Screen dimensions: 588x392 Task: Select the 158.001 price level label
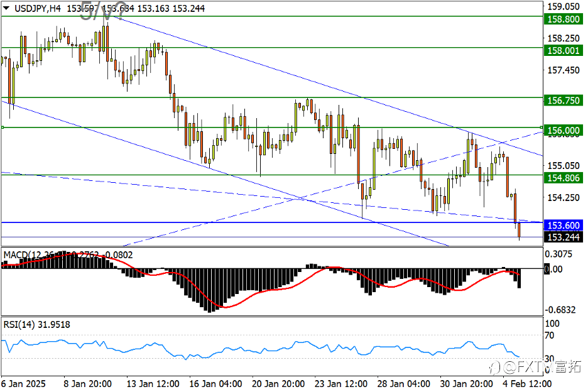pyautogui.click(x=563, y=50)
